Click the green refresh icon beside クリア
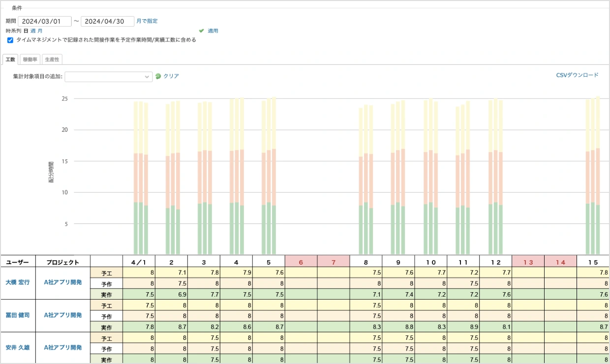Screen dimensions: 610x364 pyautogui.click(x=158, y=76)
